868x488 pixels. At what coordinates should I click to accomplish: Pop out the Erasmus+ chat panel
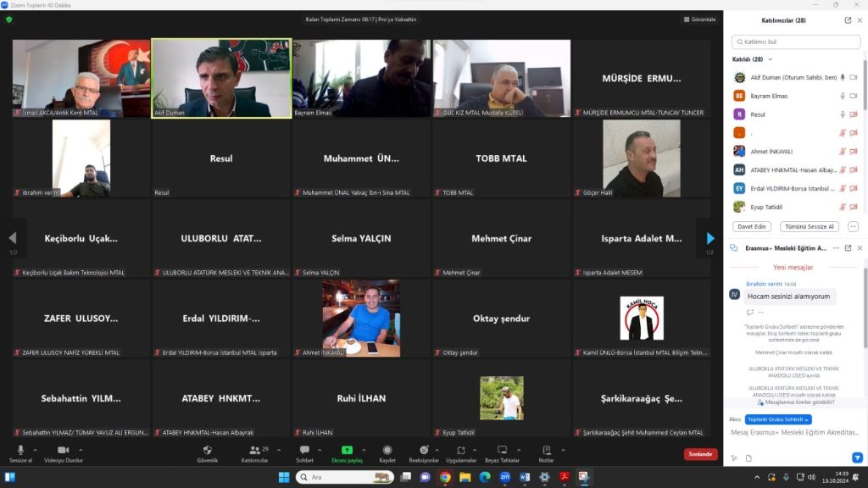click(848, 248)
